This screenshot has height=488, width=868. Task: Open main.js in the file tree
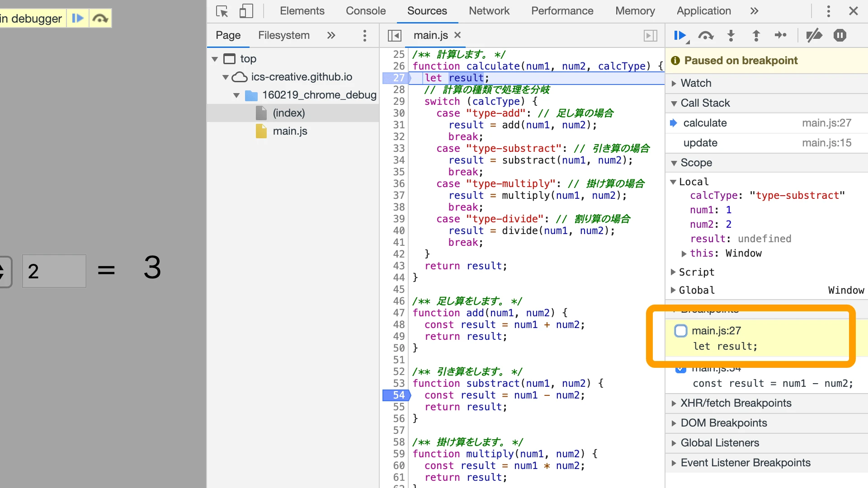290,131
